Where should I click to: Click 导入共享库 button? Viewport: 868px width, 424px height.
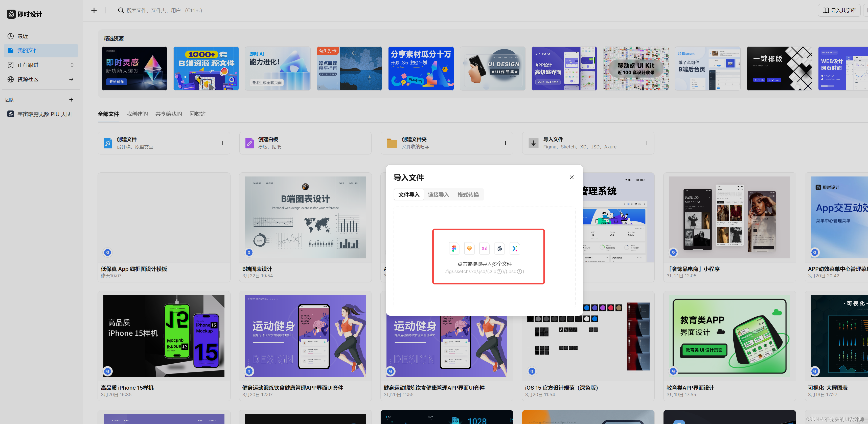[839, 10]
